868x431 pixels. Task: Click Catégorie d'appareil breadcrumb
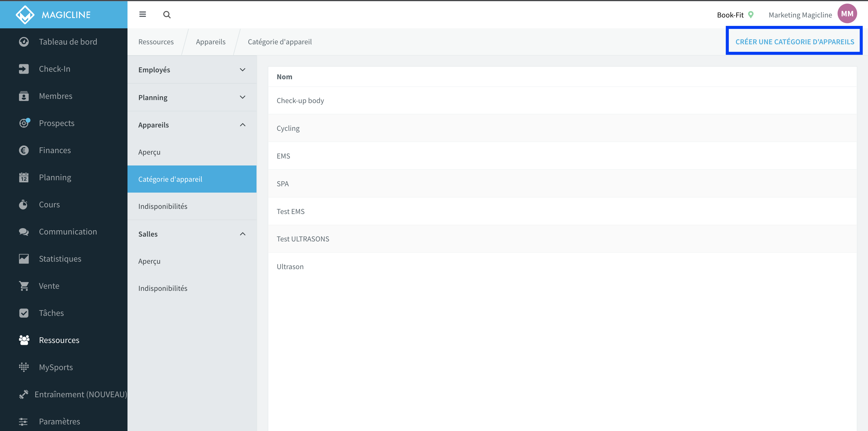(280, 42)
